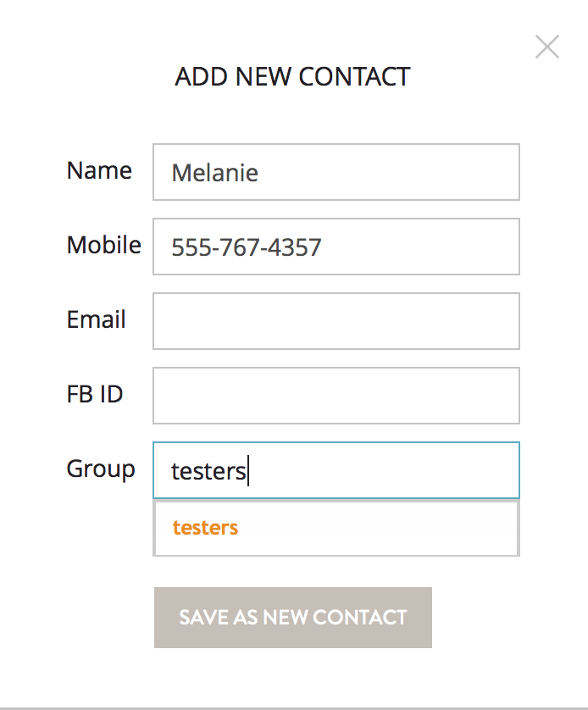The height and width of the screenshot is (710, 588).
Task: Select the empty FB ID text box
Action: coord(336,396)
